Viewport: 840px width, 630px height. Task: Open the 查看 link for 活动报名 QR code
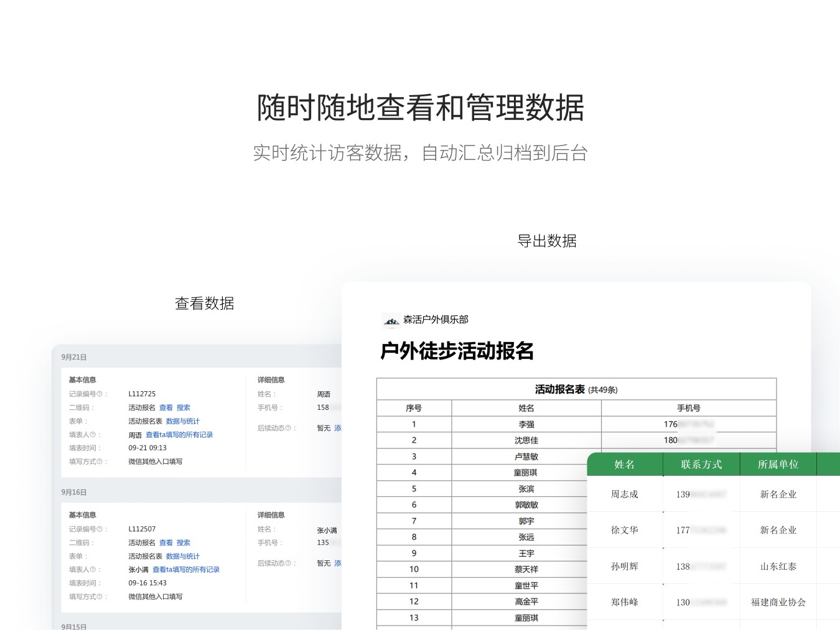pyautogui.click(x=166, y=407)
